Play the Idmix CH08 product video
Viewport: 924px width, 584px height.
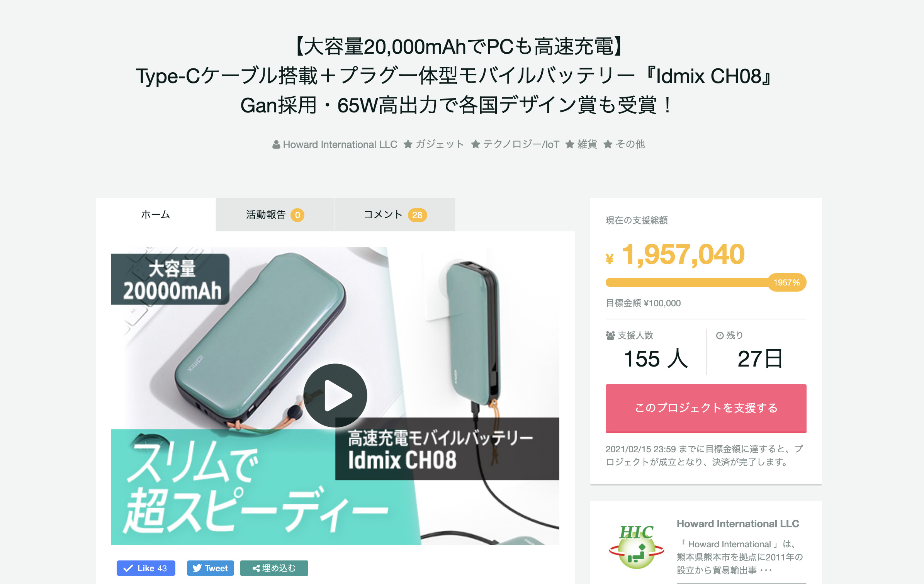(x=335, y=396)
